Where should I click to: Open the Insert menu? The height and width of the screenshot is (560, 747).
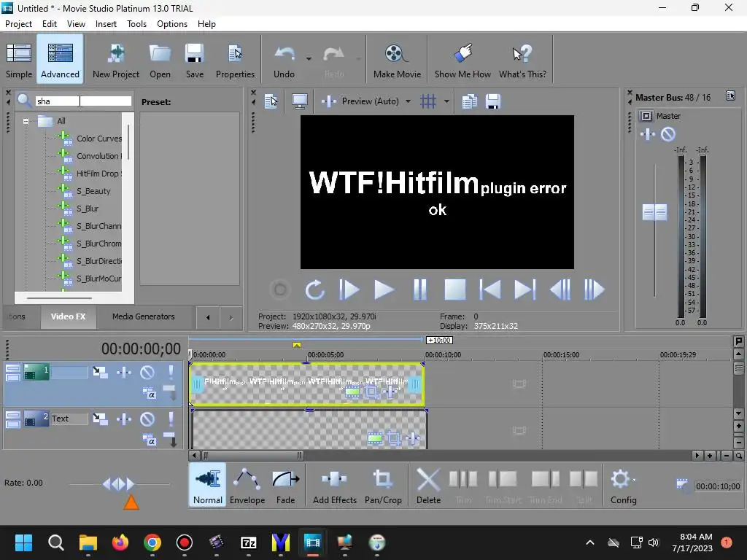click(106, 24)
